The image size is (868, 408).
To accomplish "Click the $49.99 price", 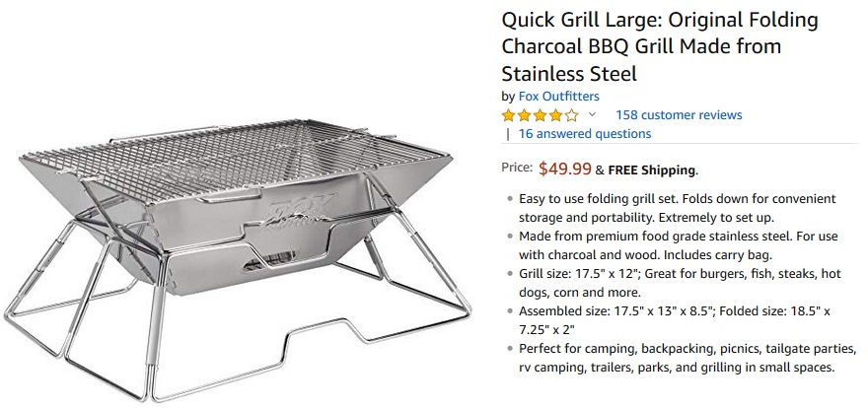I will click(565, 169).
